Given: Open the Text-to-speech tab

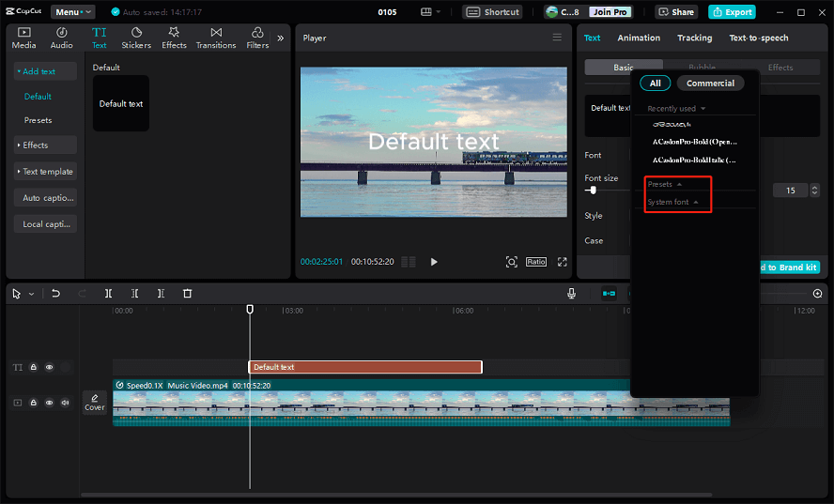Looking at the screenshot, I should tap(759, 38).
